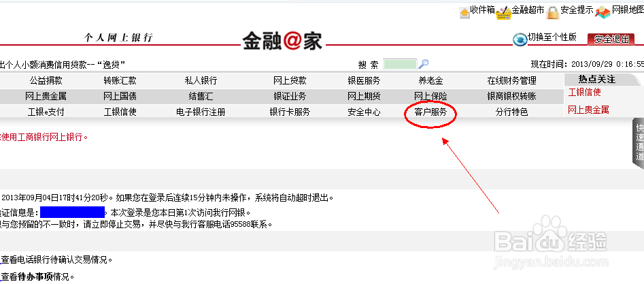The height and width of the screenshot is (284, 644).
Task: Open 网上保险 menu item
Action: (431, 96)
